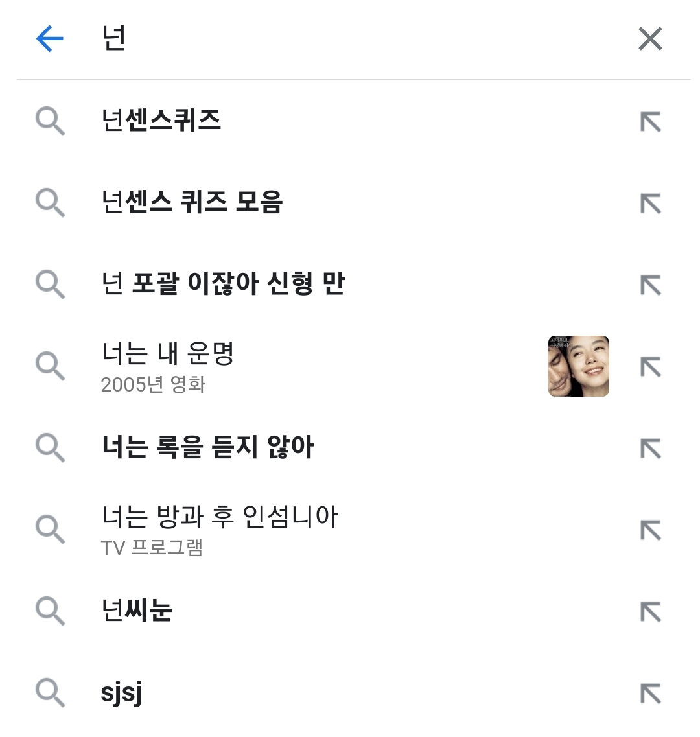
Task: Fill search with 넌센스퀴즈 using arrow
Action: click(x=650, y=122)
